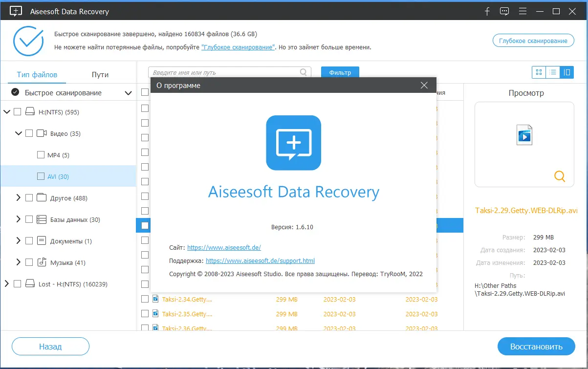The width and height of the screenshot is (588, 369).
Task: Tick the Lost - H:(NTFS) (160239) checkbox
Action: pyautogui.click(x=18, y=284)
